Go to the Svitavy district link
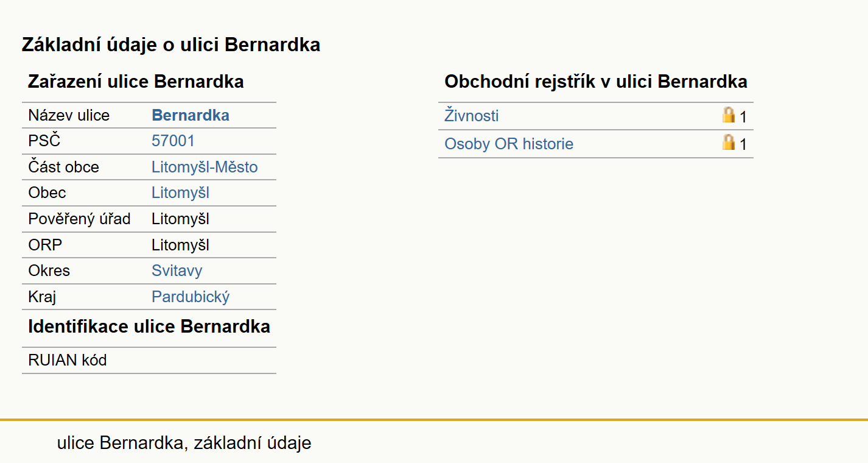868x463 pixels. click(x=177, y=270)
